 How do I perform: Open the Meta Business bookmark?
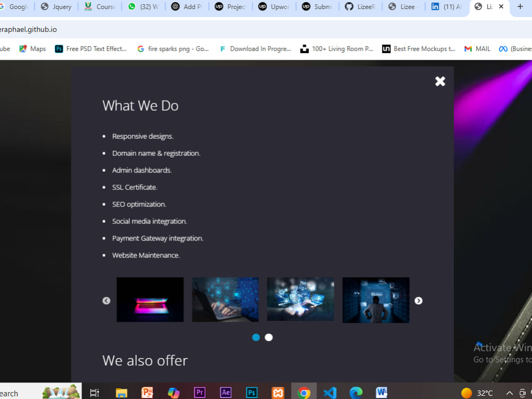pyautogui.click(x=515, y=49)
